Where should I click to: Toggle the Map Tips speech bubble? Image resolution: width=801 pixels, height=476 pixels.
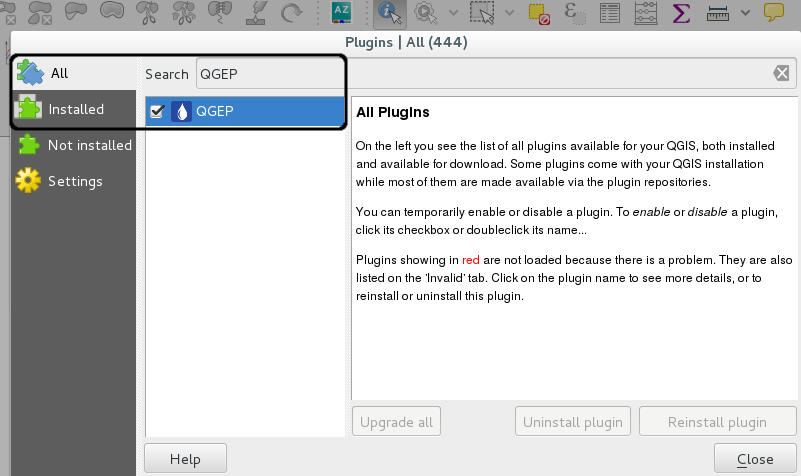click(x=774, y=11)
